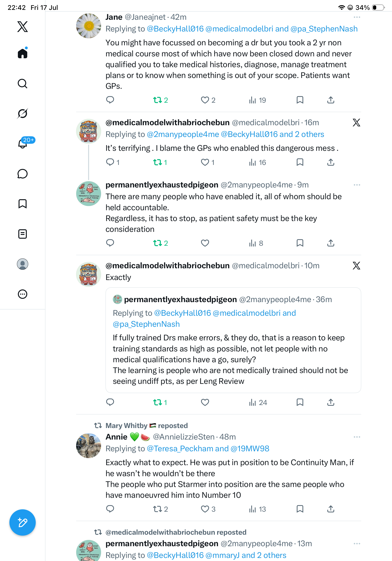
Task: Open @BeckyHall016 mention in Jane's reply
Action: point(175,29)
